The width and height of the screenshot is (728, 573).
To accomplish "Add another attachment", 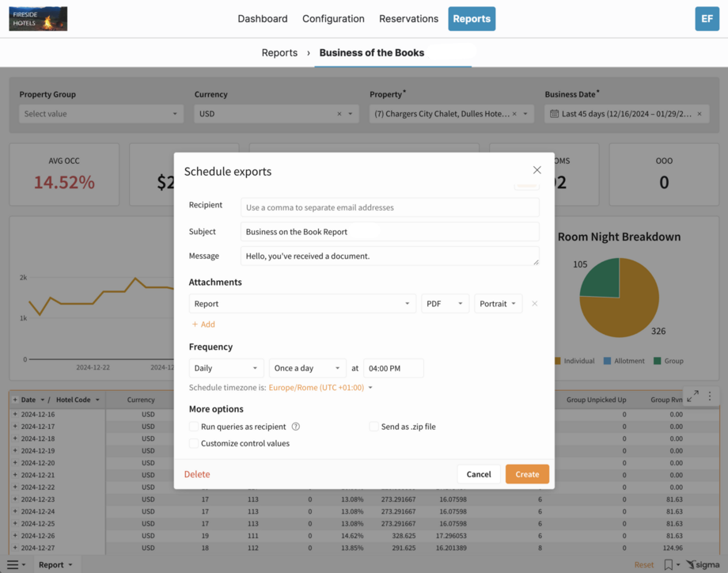I will click(x=203, y=324).
